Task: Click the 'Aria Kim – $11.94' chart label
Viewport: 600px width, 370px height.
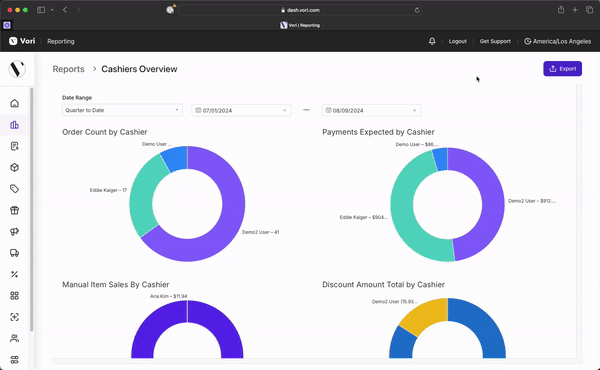Action: tap(169, 296)
